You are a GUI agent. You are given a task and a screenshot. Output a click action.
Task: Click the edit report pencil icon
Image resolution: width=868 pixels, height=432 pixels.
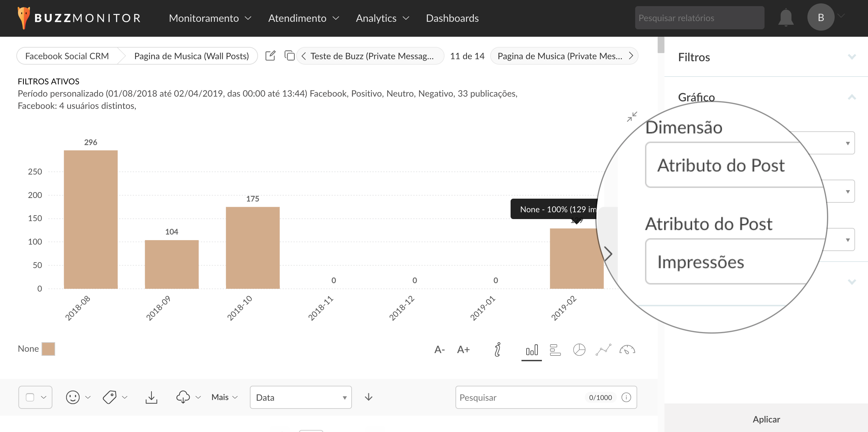pos(270,56)
